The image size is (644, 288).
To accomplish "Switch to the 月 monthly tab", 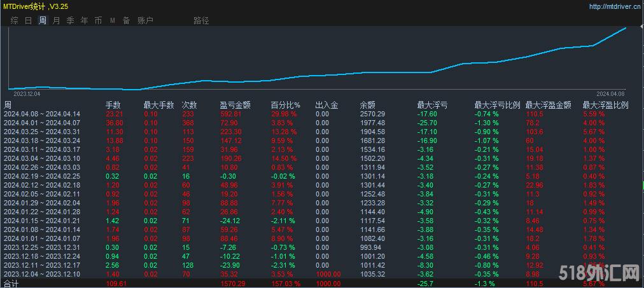I will [57, 20].
